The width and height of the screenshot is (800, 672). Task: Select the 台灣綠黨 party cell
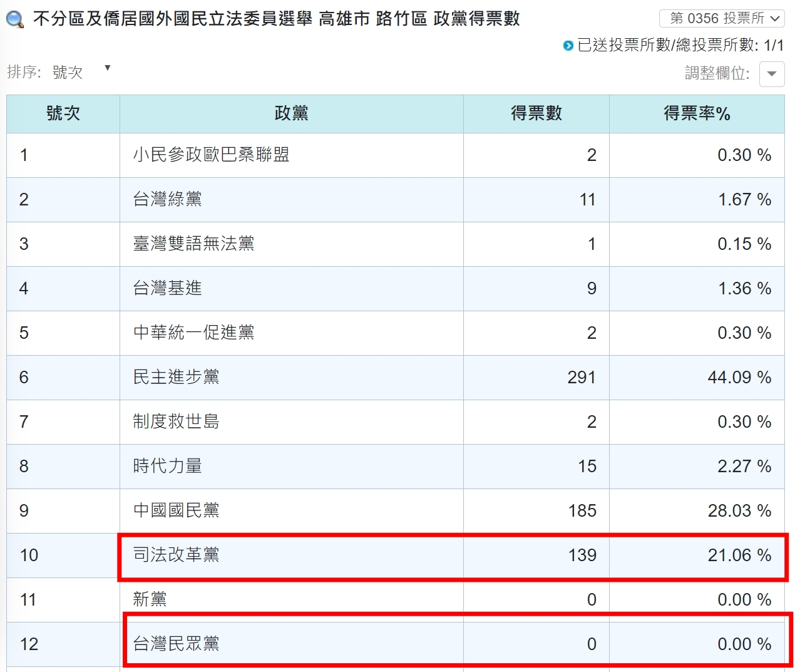(292, 200)
